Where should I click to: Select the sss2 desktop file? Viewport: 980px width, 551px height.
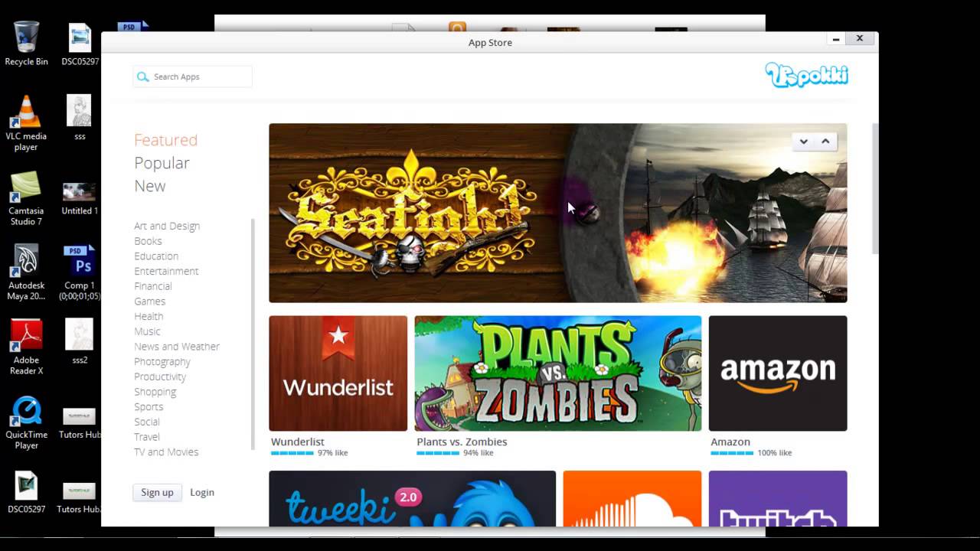(x=80, y=341)
